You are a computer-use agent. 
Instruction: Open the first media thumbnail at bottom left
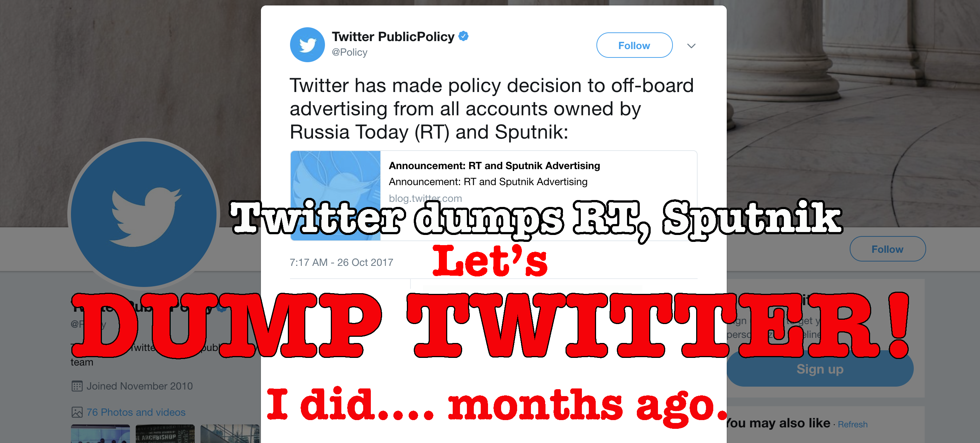100,434
